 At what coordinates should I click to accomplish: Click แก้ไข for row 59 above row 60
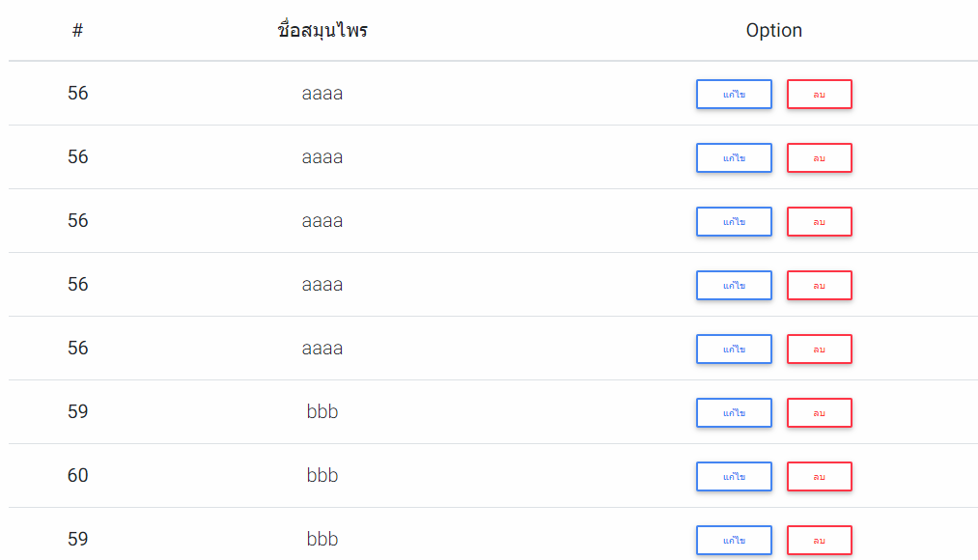734,413
